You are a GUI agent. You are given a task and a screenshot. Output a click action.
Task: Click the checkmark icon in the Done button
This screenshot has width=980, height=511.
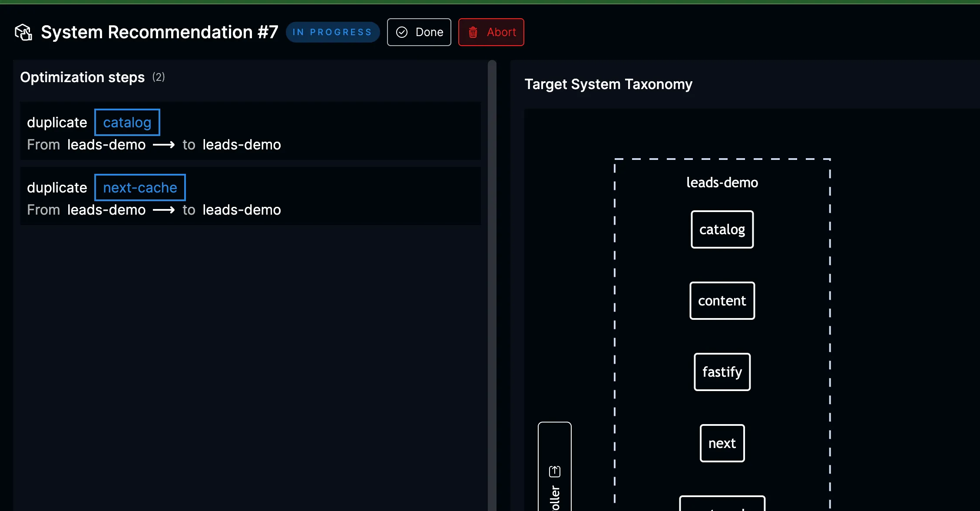tap(402, 32)
